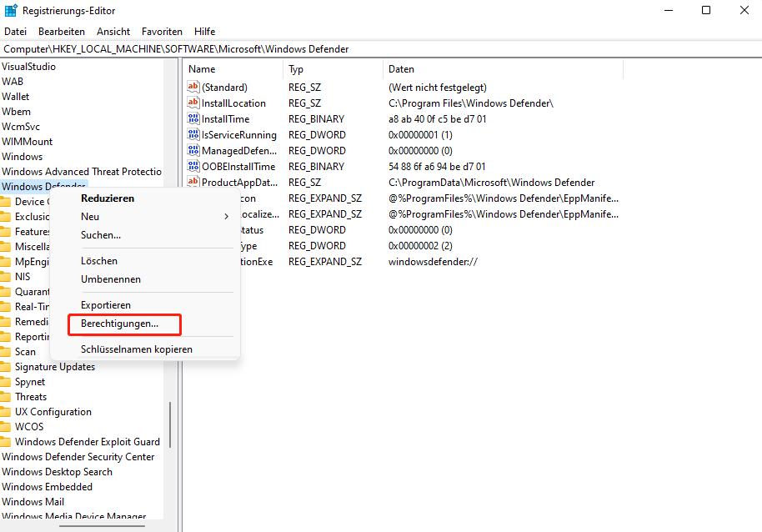Click the Registry Editor app icon in title bar
This screenshot has width=762, height=532.
point(11,10)
